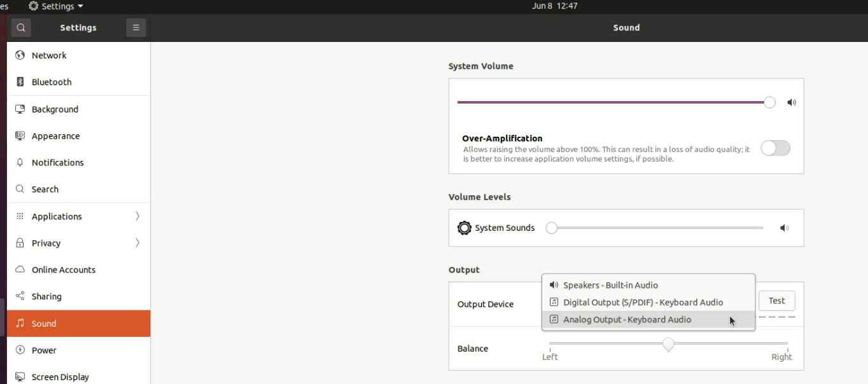Click the Sound music note icon

20,324
